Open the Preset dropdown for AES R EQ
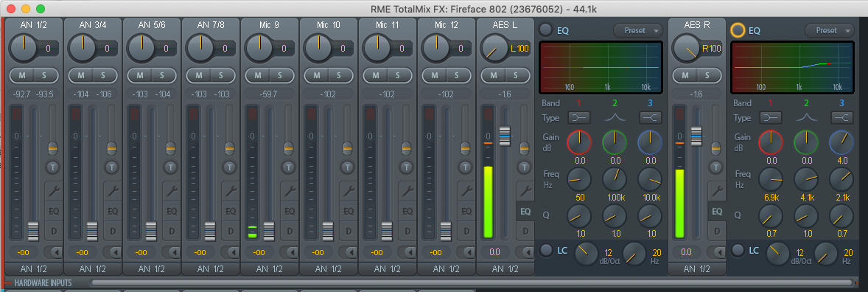 [829, 30]
